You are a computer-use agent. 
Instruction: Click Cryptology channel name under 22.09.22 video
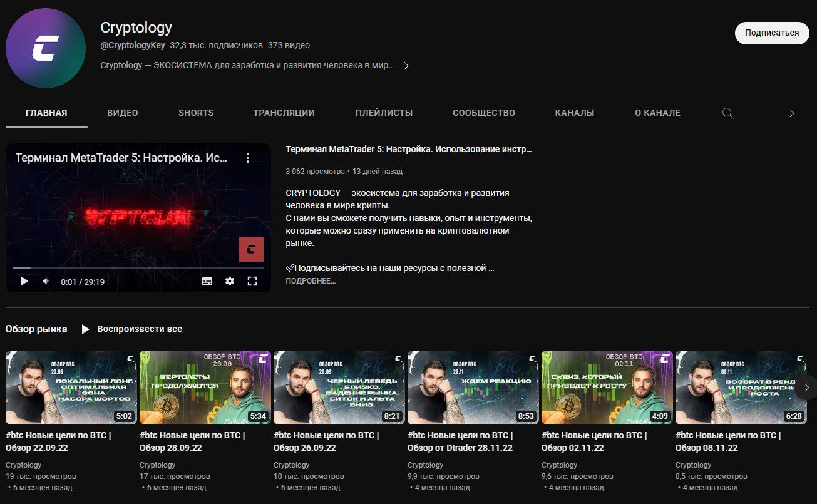24,465
